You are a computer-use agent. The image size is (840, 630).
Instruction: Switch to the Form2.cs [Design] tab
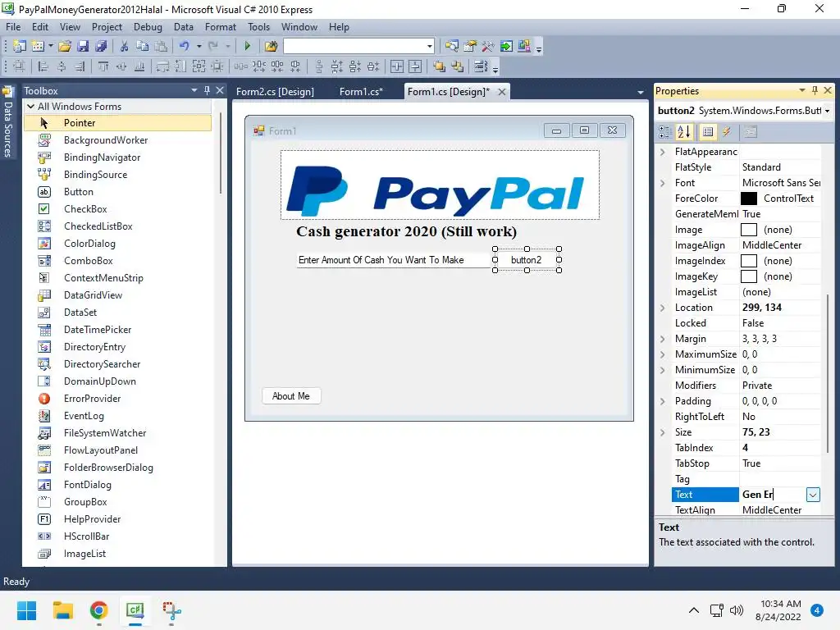275,92
